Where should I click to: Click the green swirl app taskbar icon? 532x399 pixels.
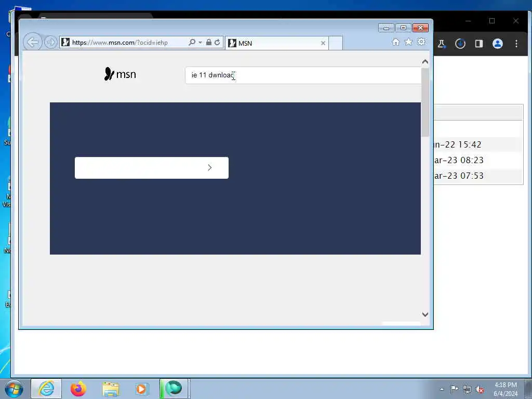pos(174,389)
